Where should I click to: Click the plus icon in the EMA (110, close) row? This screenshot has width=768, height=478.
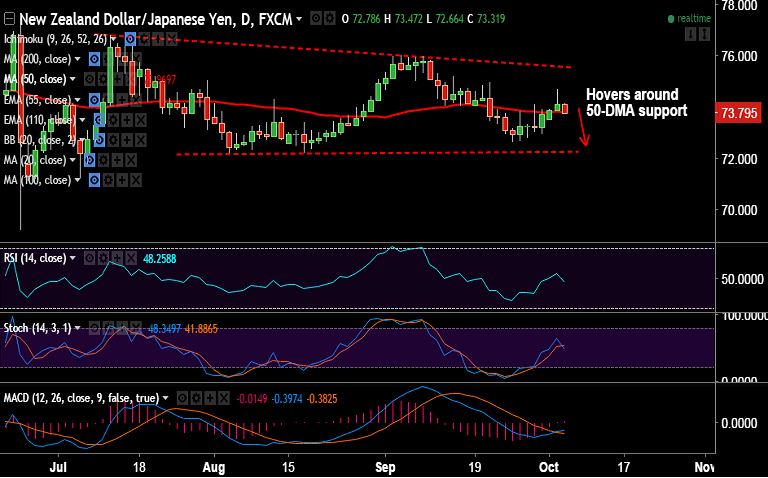pyautogui.click(x=127, y=120)
